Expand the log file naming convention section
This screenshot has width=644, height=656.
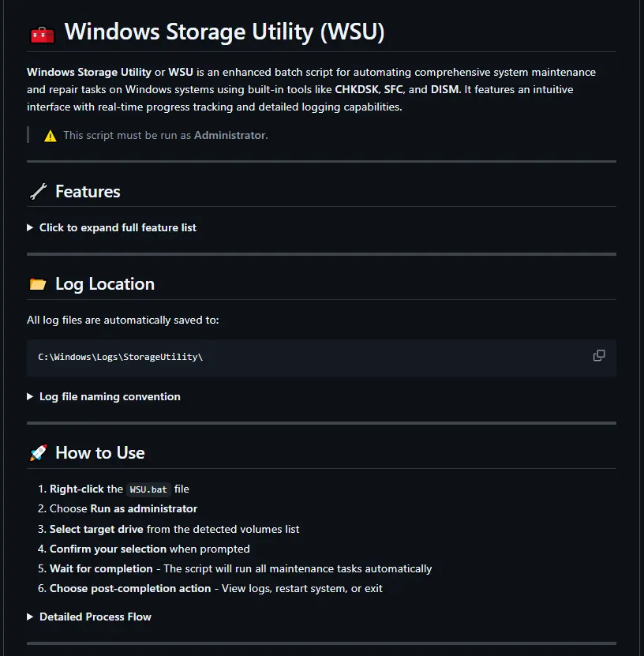point(110,396)
